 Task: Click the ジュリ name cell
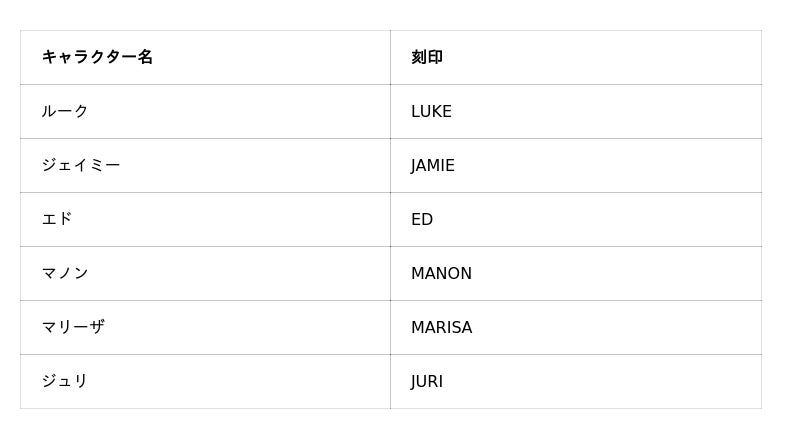pos(65,382)
